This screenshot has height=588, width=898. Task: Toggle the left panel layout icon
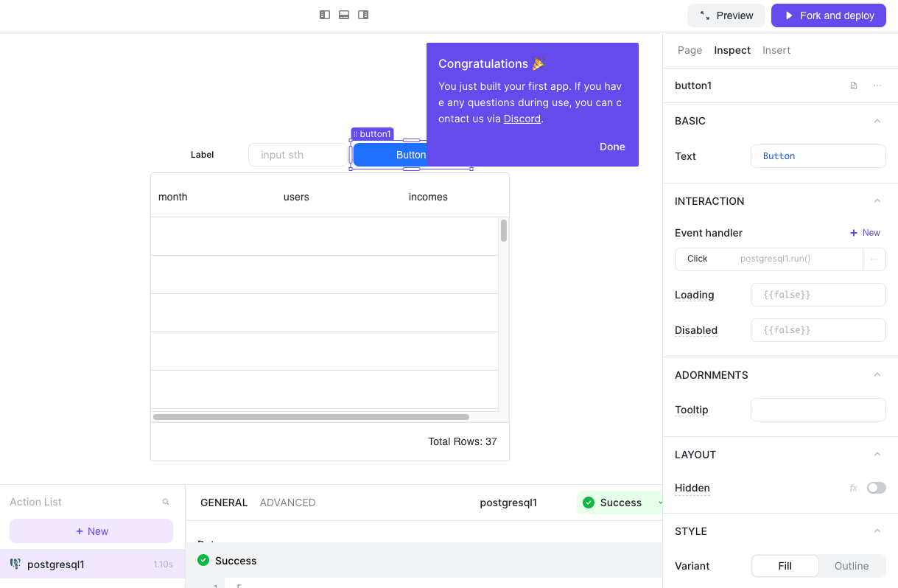click(x=325, y=15)
